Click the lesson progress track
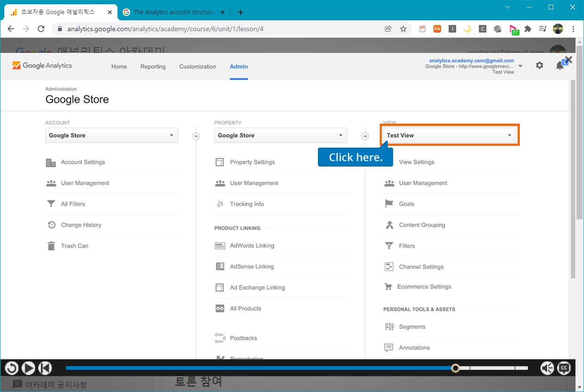This screenshot has height=392, width=584. click(297, 368)
